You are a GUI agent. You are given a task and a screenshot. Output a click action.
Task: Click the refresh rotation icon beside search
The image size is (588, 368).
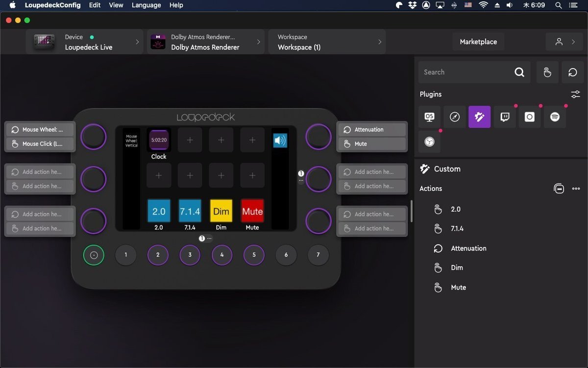[x=572, y=72]
